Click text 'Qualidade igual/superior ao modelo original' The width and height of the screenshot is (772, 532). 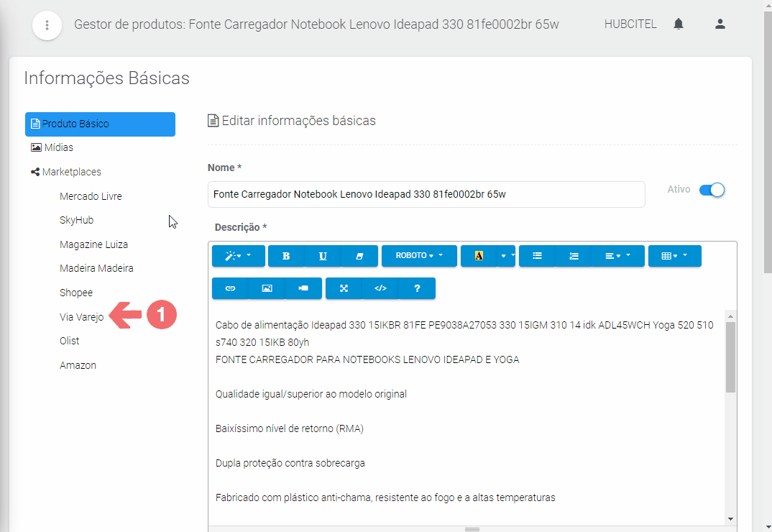[x=311, y=394]
